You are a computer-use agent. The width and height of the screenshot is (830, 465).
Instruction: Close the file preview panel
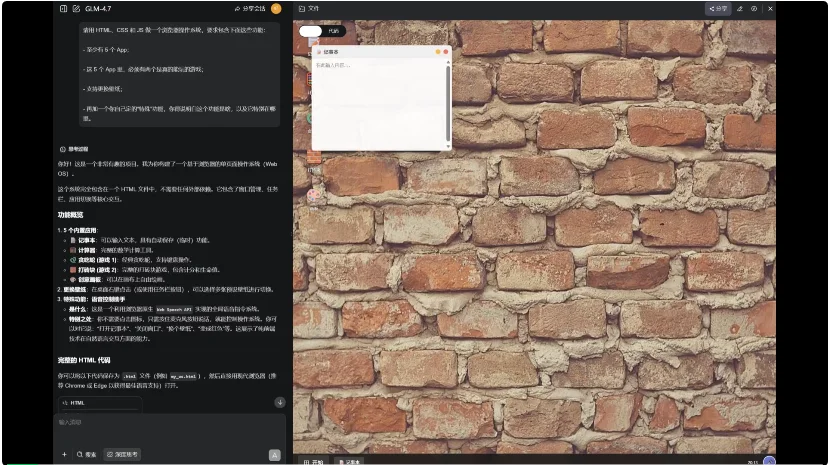tap(770, 8)
